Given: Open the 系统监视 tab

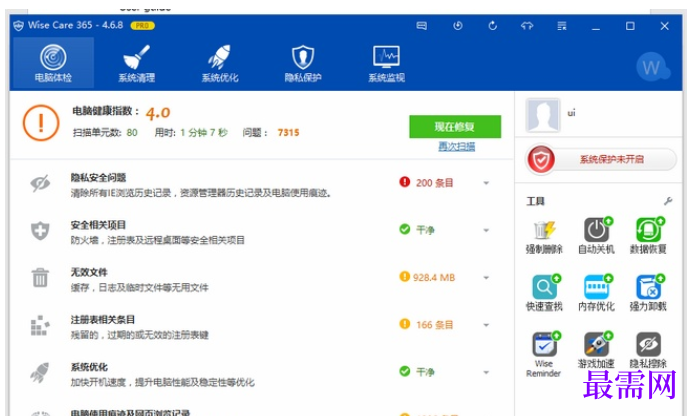Looking at the screenshot, I should 387,62.
